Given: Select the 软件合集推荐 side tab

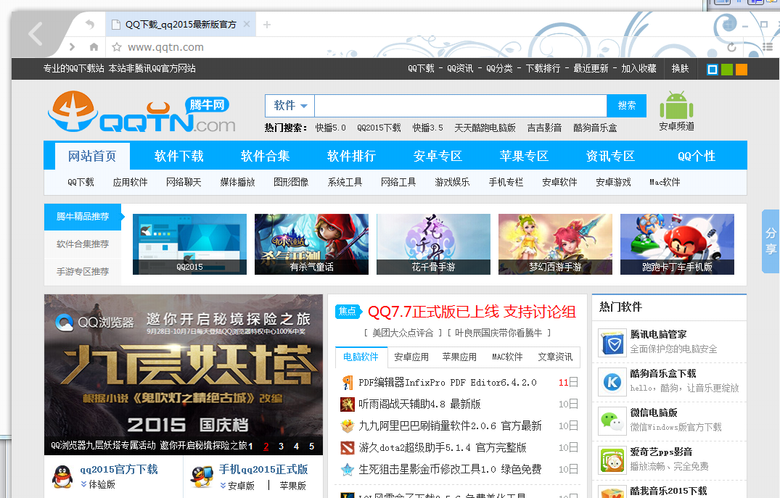Looking at the screenshot, I should pyautogui.click(x=83, y=244).
